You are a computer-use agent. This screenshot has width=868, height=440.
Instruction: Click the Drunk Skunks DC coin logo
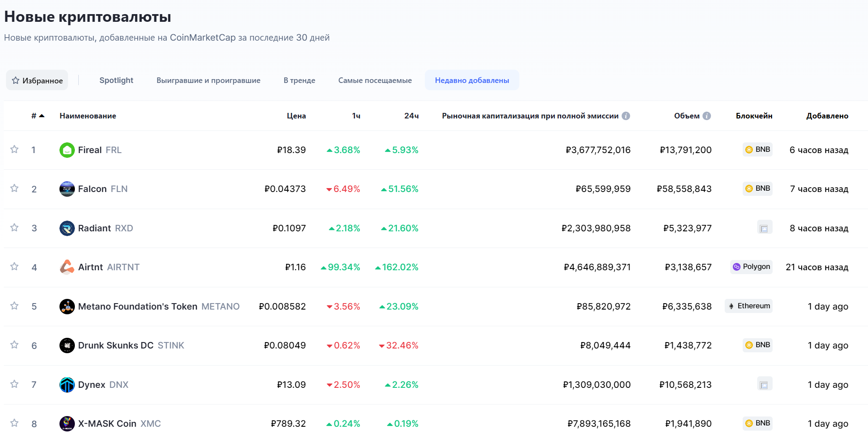tap(67, 345)
